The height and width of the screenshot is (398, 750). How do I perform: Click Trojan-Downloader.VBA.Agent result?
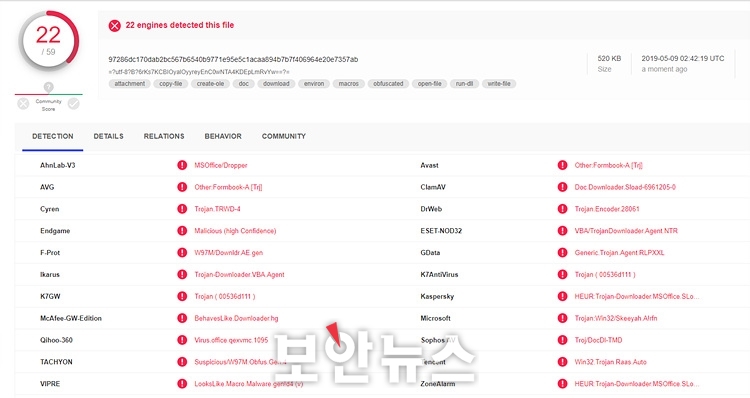tap(239, 275)
